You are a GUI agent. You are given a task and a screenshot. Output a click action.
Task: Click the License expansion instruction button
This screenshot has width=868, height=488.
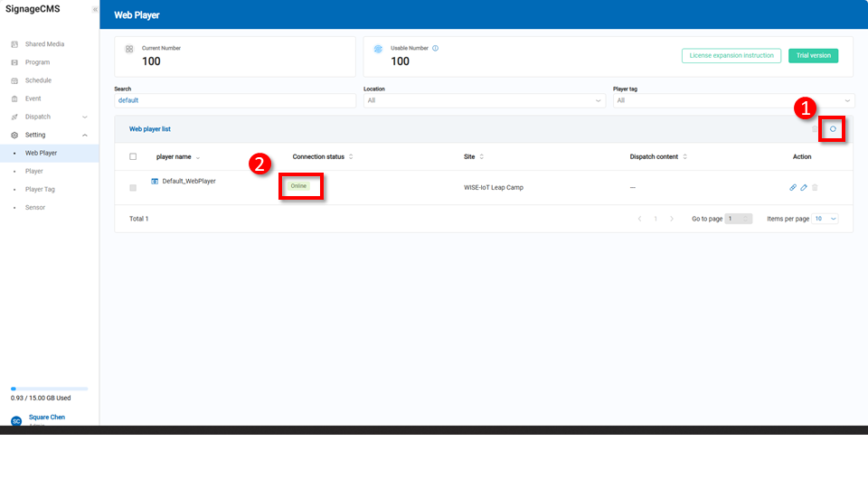click(731, 56)
